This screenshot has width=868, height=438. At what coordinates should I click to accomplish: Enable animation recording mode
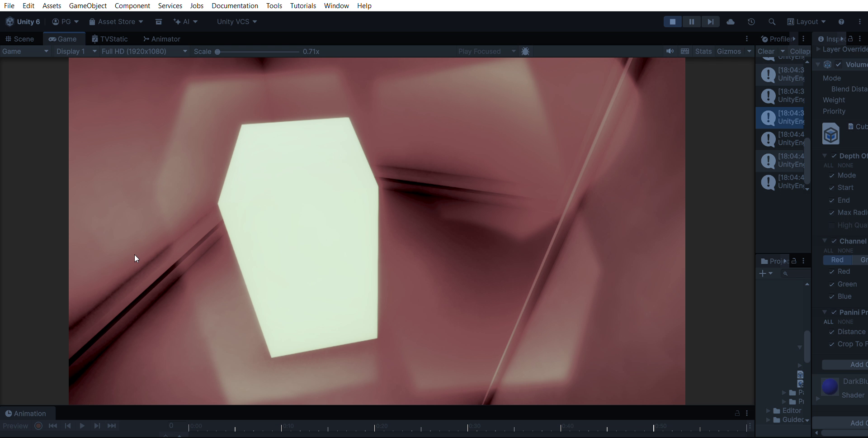pos(38,426)
